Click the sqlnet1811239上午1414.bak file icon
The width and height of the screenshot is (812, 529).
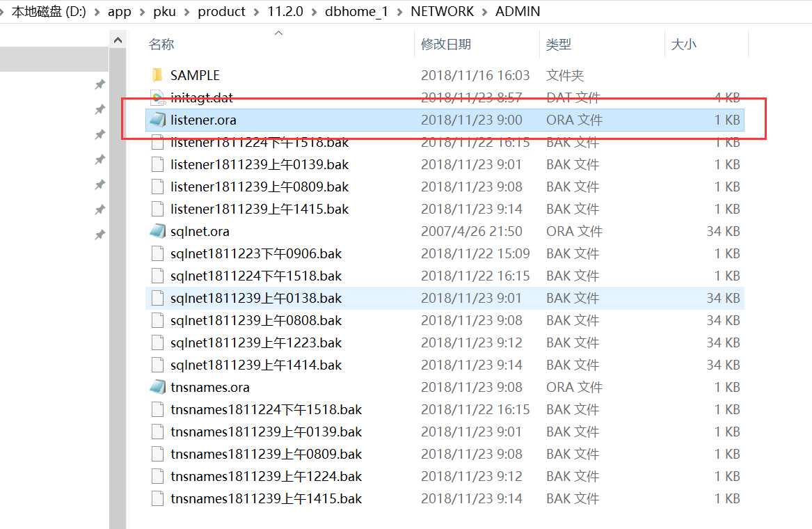[x=157, y=365]
